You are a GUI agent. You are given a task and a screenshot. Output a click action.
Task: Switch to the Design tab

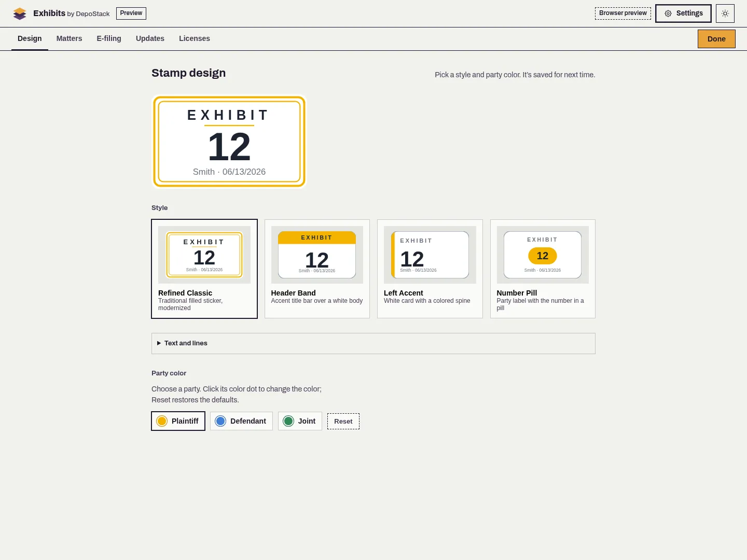[x=30, y=39]
